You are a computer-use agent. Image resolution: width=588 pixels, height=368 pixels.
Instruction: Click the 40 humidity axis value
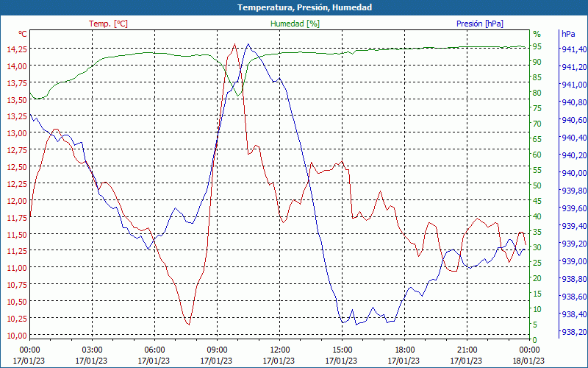coord(537,216)
